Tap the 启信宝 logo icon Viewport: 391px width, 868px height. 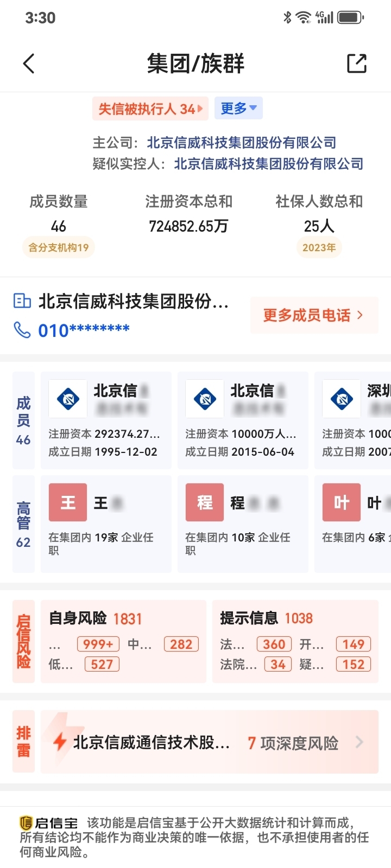(26, 823)
